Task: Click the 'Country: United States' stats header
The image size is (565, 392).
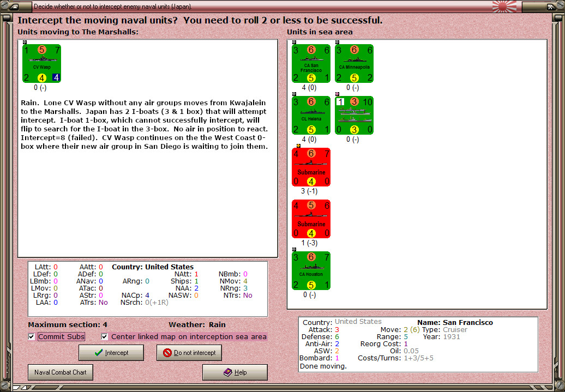Action: click(153, 267)
